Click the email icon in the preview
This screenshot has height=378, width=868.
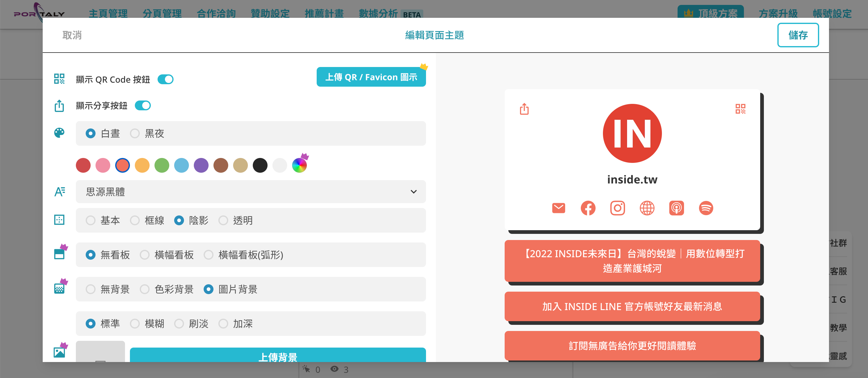pos(559,208)
